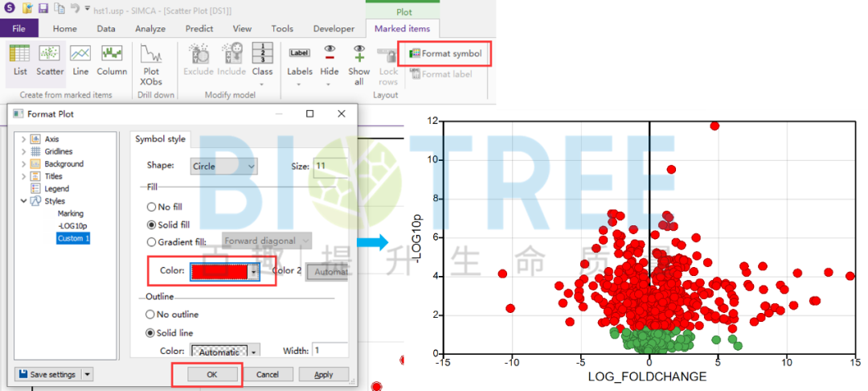Expand the Axis tree node
Viewport: 868px width, 391px height.
point(23,139)
